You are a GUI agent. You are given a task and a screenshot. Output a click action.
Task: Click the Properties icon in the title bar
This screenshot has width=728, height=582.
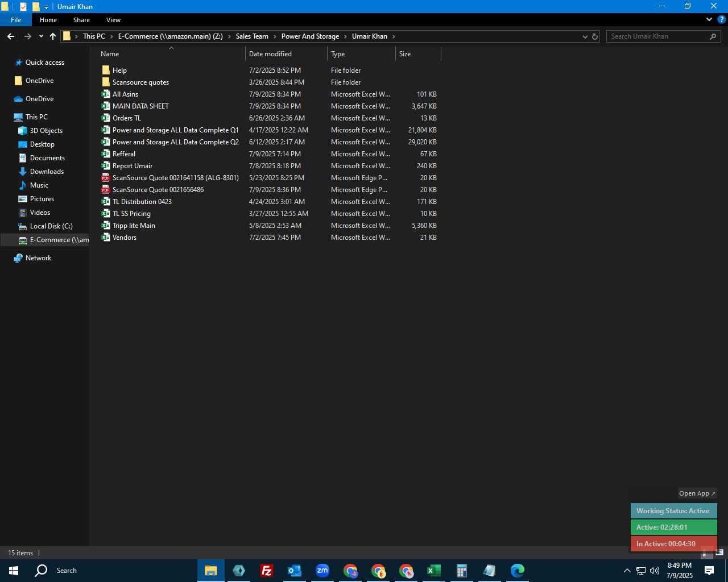pos(23,6)
